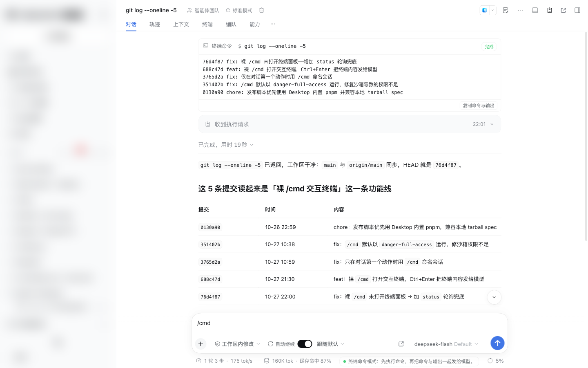588x368 pixels.
Task: Expand the 收到执行请求 22:01 row
Action: click(350, 124)
